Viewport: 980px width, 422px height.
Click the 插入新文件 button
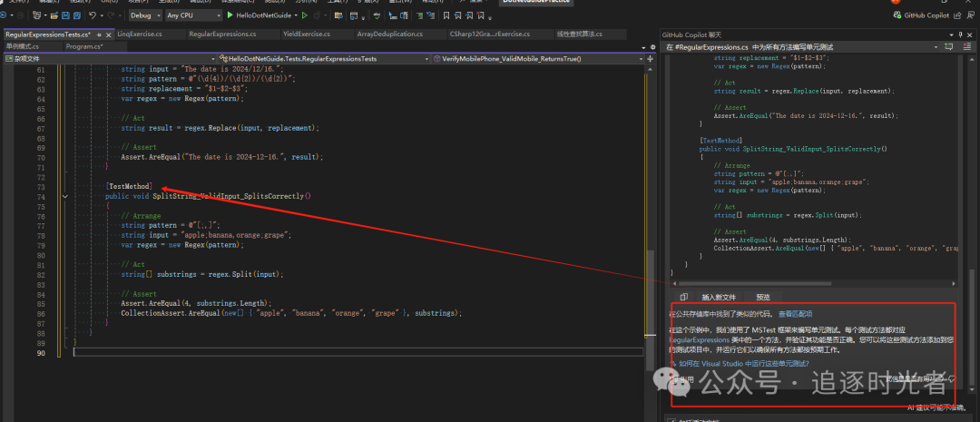point(720,297)
